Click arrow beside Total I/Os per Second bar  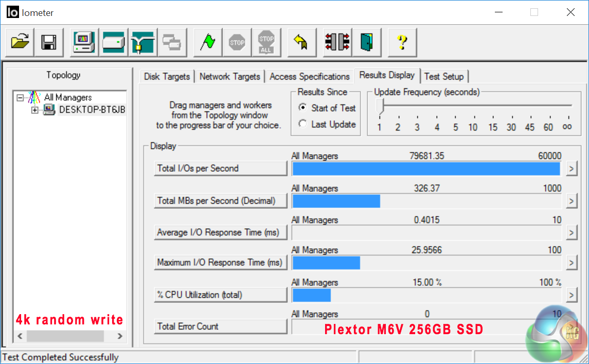(x=571, y=168)
